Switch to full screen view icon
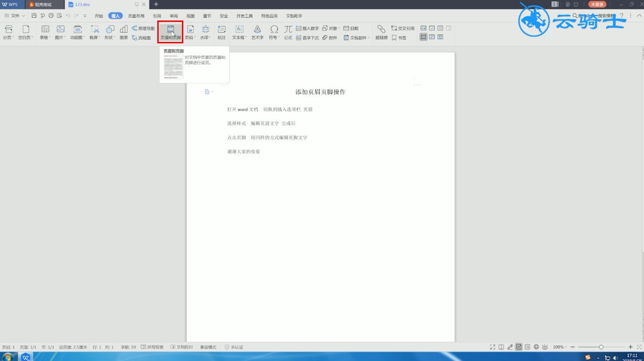Viewport: 644px width, 361px height. (493, 347)
